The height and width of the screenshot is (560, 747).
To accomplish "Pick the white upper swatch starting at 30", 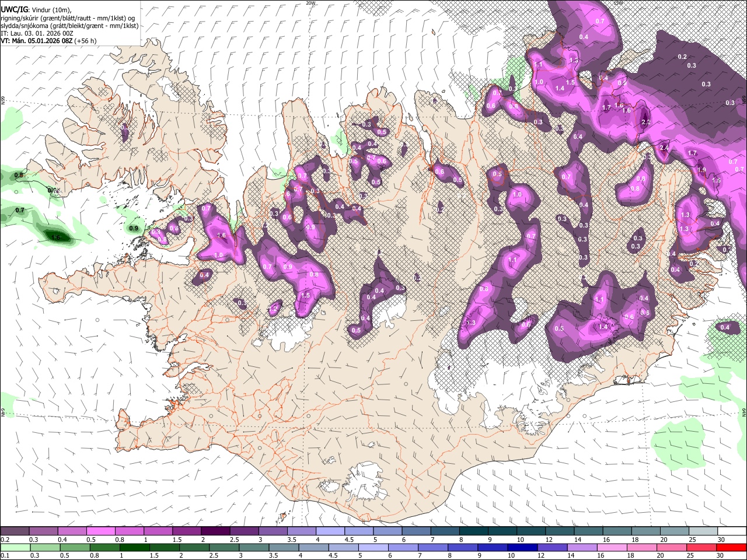I will click(x=732, y=531).
